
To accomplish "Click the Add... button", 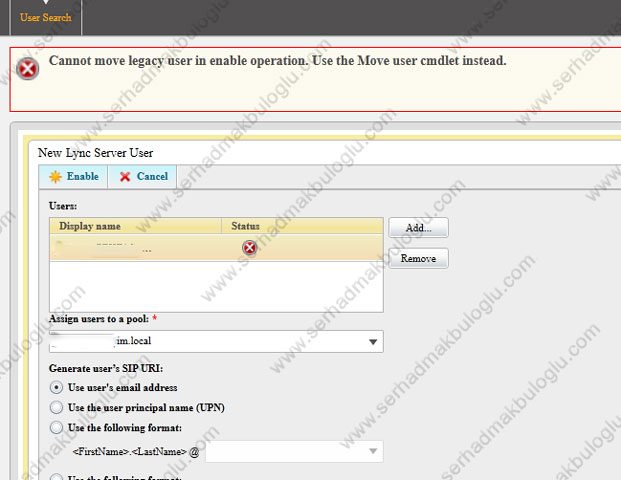I will click(418, 228).
